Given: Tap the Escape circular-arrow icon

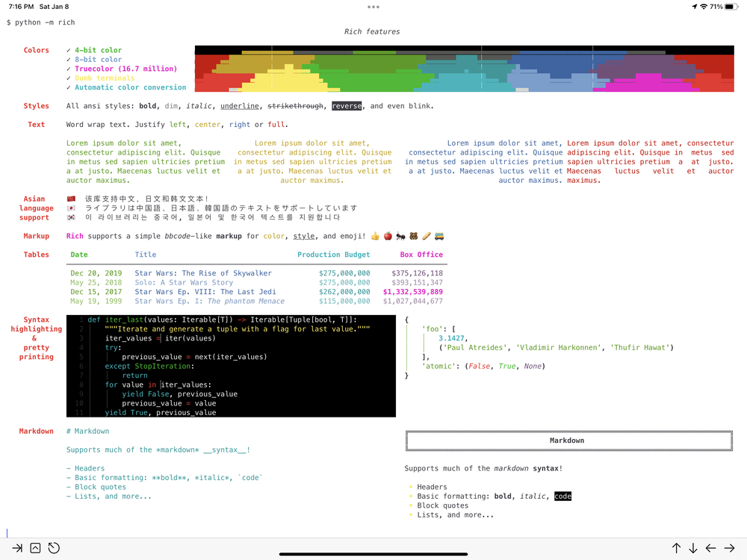Looking at the screenshot, I should [54, 548].
